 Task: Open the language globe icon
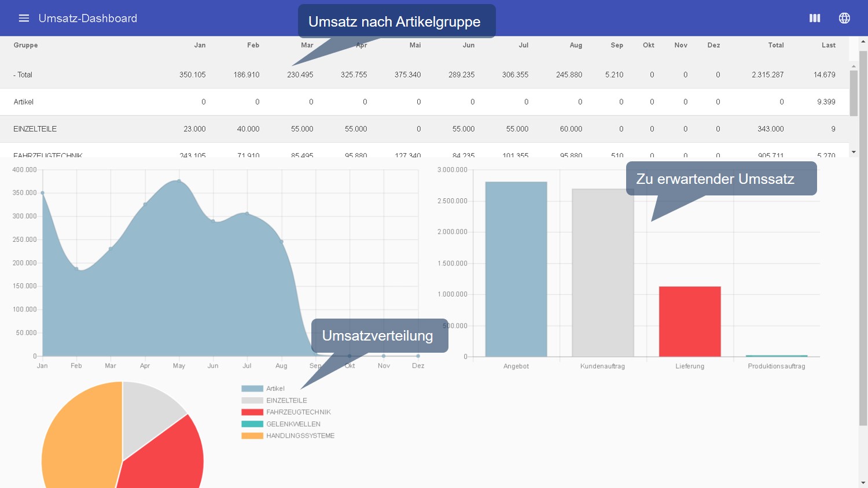point(844,18)
